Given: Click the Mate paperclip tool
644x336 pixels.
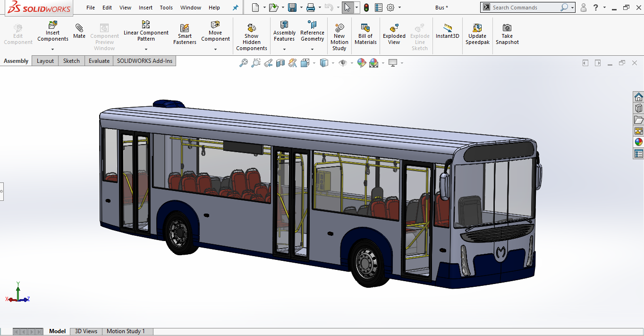Looking at the screenshot, I should click(79, 31).
